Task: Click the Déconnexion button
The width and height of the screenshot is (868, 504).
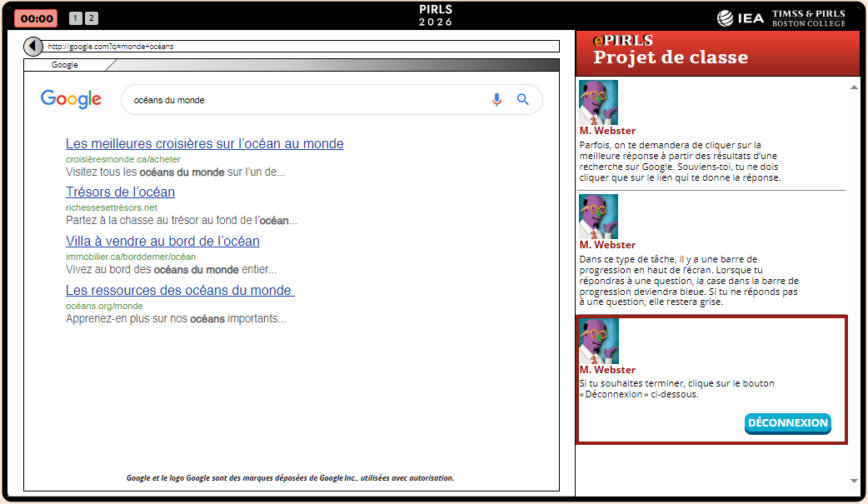Action: click(x=787, y=423)
